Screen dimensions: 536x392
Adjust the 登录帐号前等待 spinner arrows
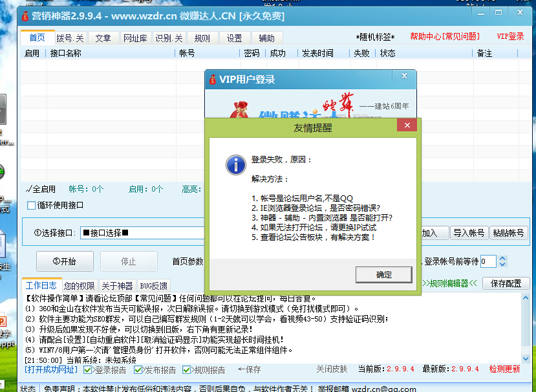tap(502, 261)
